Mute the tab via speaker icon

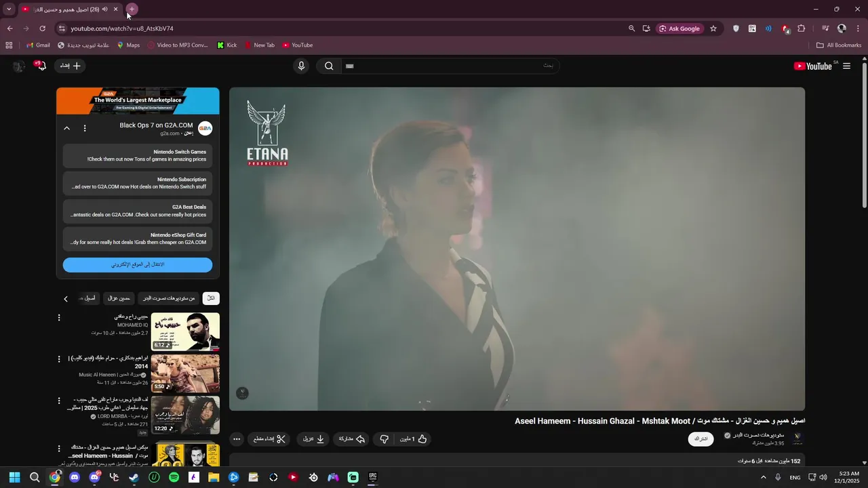[x=105, y=9]
